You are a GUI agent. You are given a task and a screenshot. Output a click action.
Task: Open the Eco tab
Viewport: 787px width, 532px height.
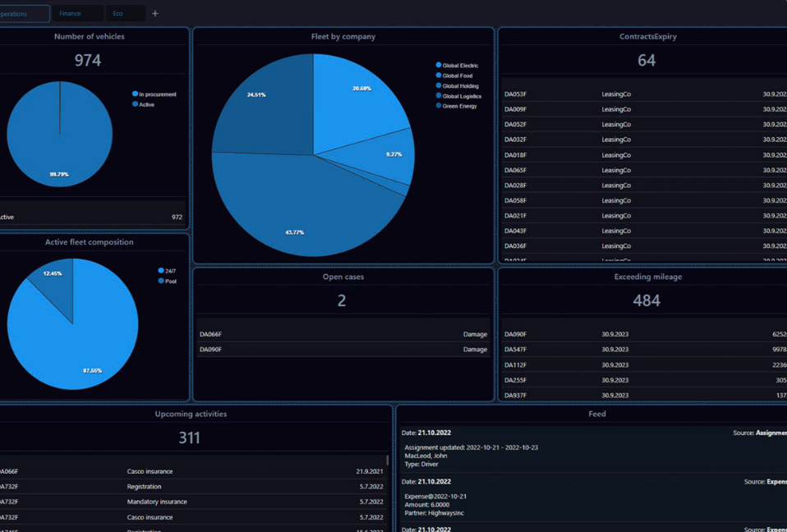click(x=118, y=13)
